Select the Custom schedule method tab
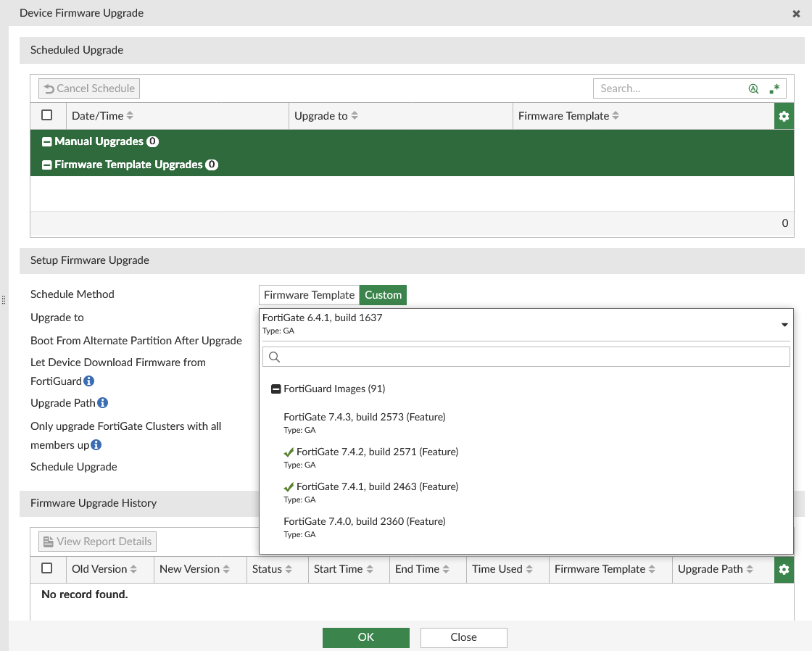The image size is (812, 651). [383, 294]
